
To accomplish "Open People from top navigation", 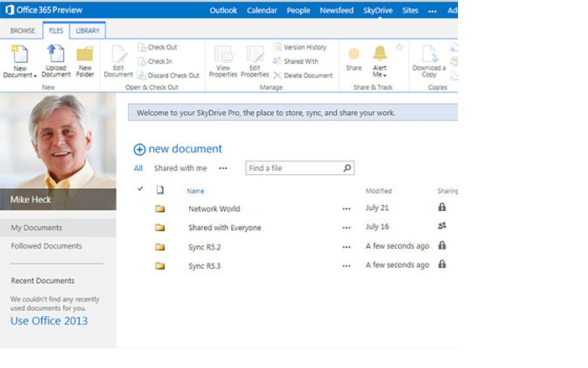I will pos(298,11).
